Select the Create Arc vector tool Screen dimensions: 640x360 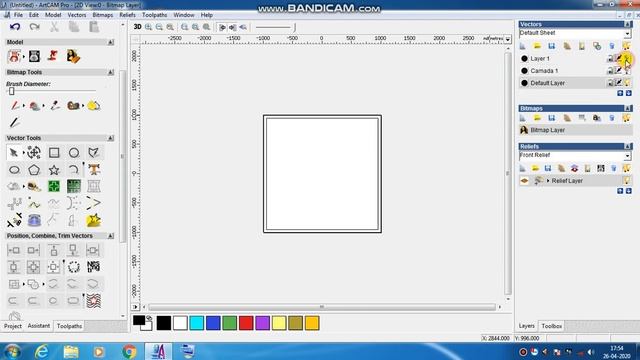pos(74,169)
